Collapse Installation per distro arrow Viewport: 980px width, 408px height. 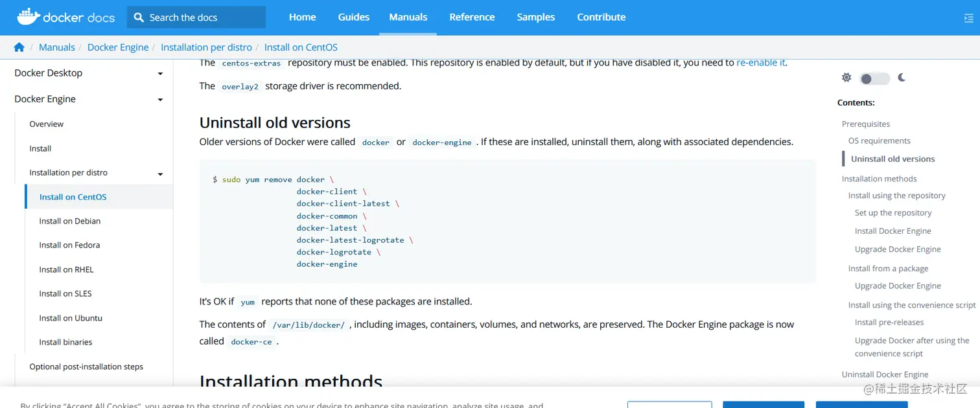pyautogui.click(x=160, y=174)
